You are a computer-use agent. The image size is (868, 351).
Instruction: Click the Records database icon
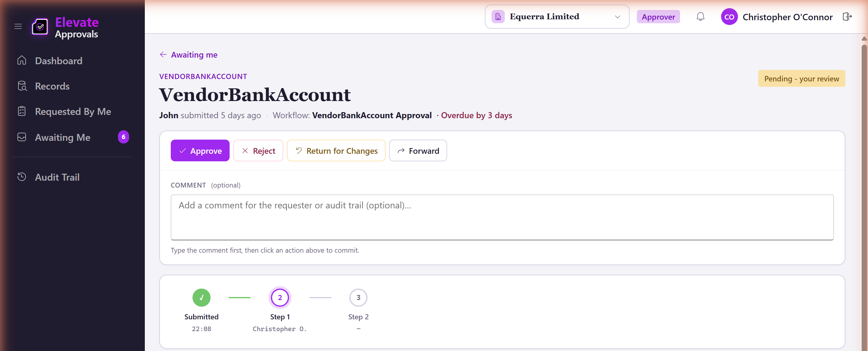[x=22, y=86]
